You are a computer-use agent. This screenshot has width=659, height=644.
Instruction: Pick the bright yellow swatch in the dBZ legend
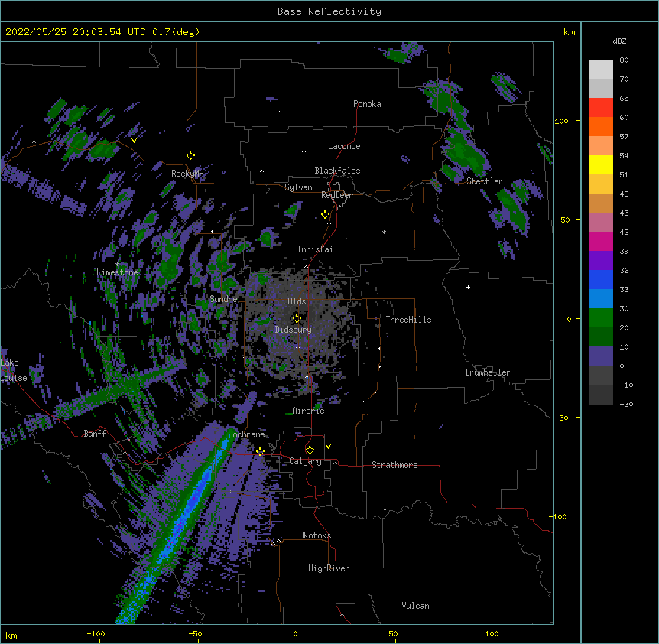[601, 164]
